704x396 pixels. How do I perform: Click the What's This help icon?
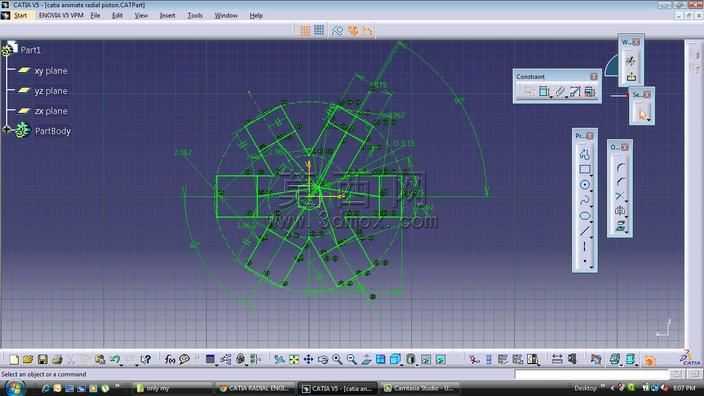click(145, 359)
